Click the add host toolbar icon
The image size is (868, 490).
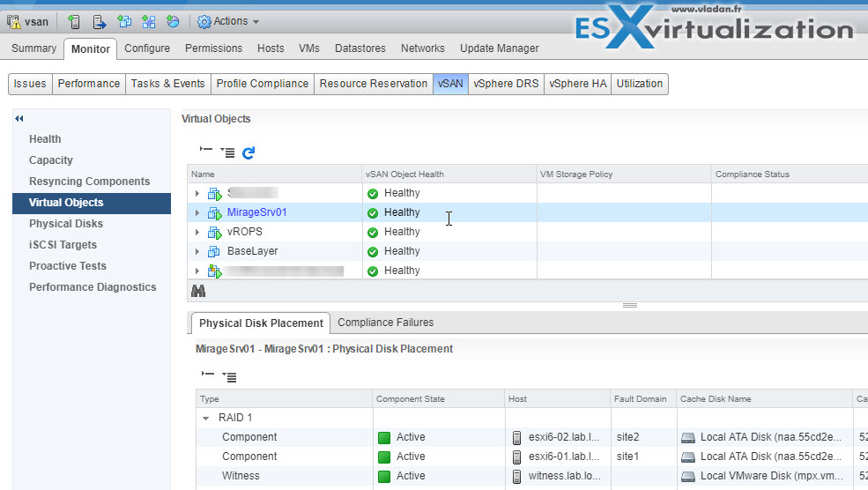pos(74,22)
